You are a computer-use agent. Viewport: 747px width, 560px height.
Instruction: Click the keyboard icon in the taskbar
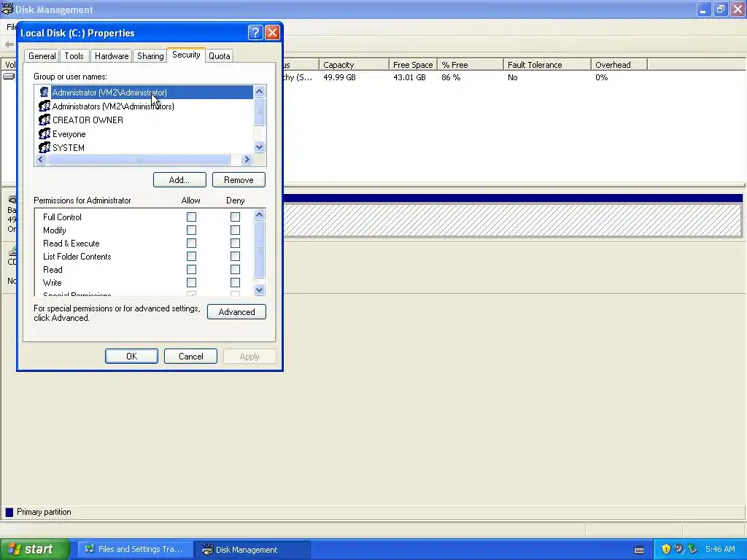coord(639,550)
